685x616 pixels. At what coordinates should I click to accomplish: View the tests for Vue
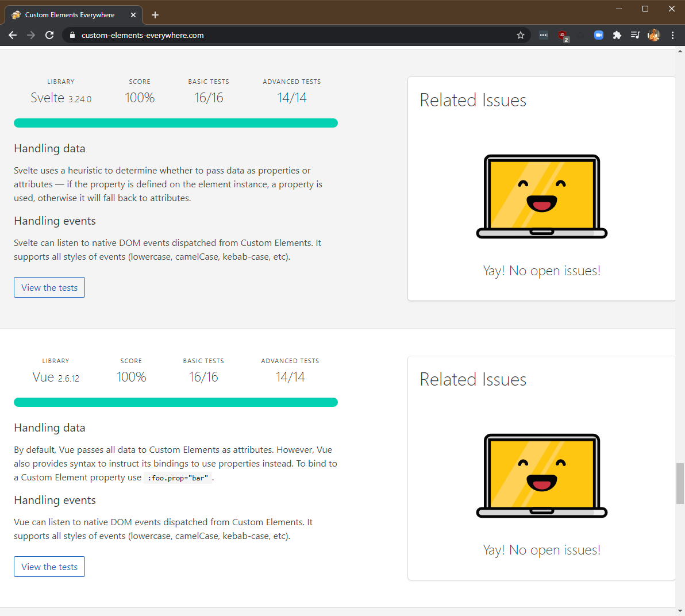pyautogui.click(x=49, y=567)
